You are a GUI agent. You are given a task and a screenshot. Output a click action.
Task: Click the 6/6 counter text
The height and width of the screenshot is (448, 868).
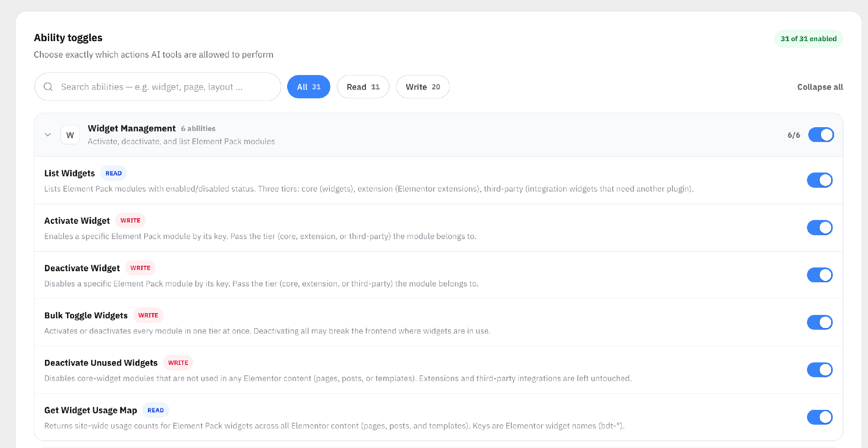[794, 135]
